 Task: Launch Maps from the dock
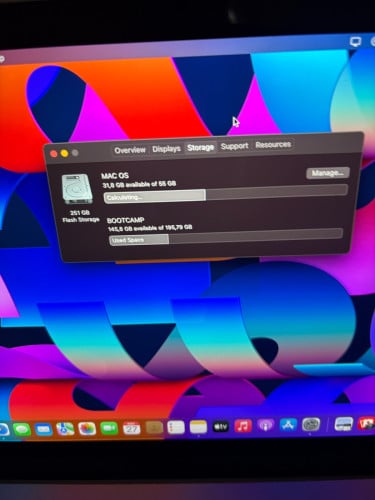click(x=65, y=429)
